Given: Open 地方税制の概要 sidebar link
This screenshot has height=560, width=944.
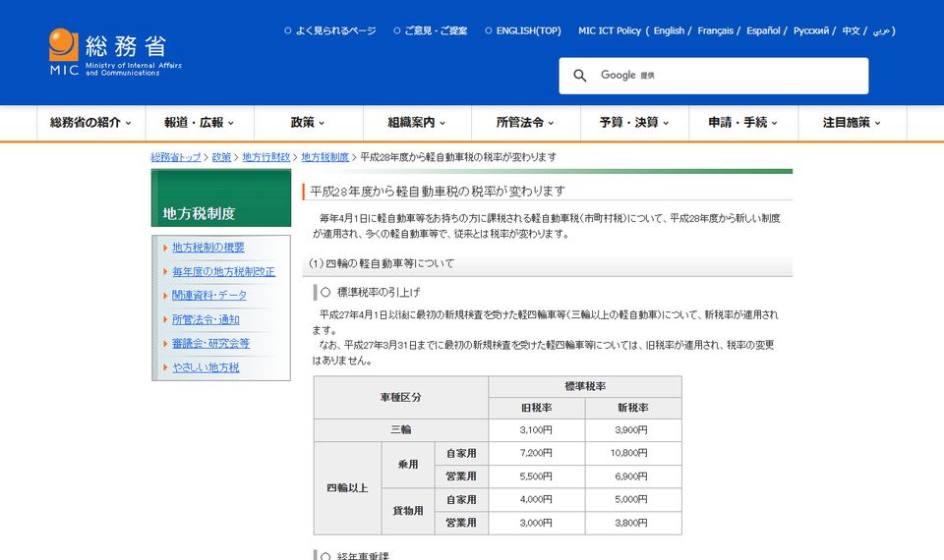Looking at the screenshot, I should point(208,248).
